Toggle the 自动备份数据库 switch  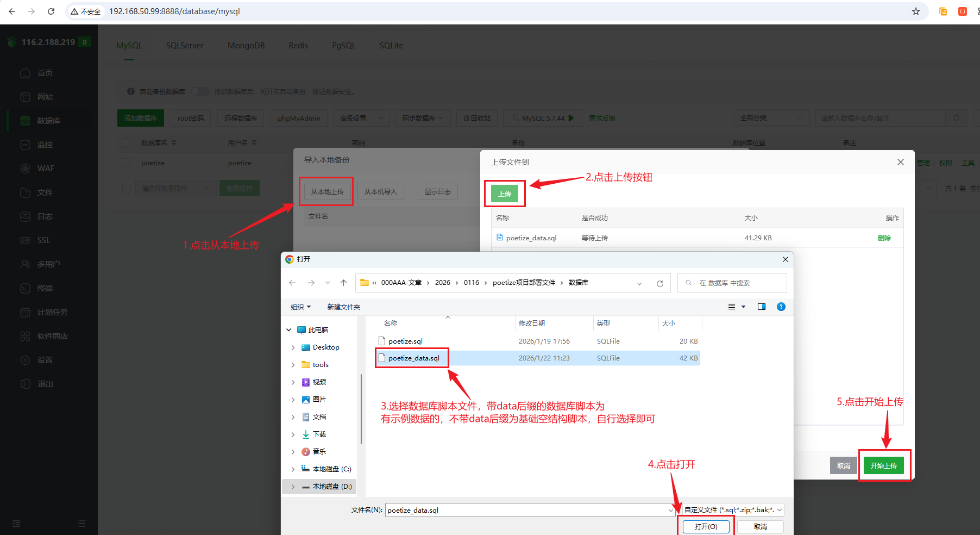click(200, 91)
